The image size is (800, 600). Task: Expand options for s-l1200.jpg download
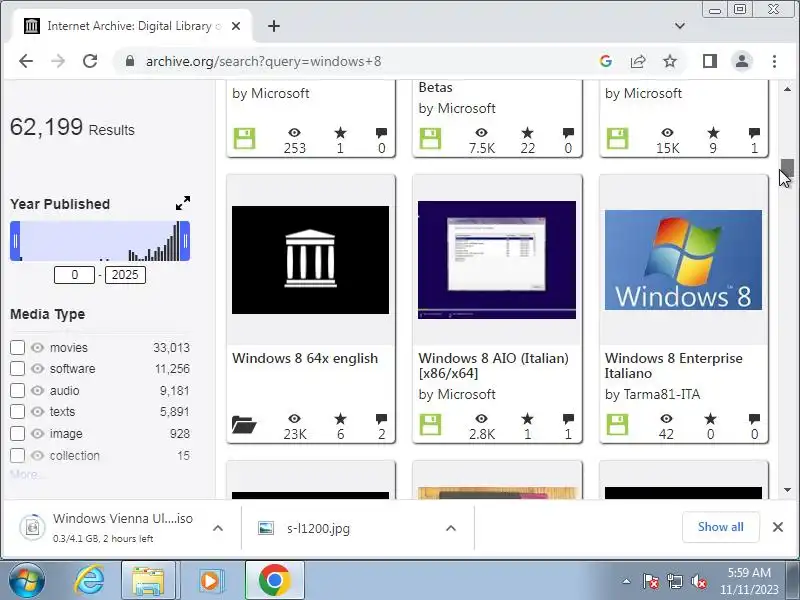tap(451, 528)
